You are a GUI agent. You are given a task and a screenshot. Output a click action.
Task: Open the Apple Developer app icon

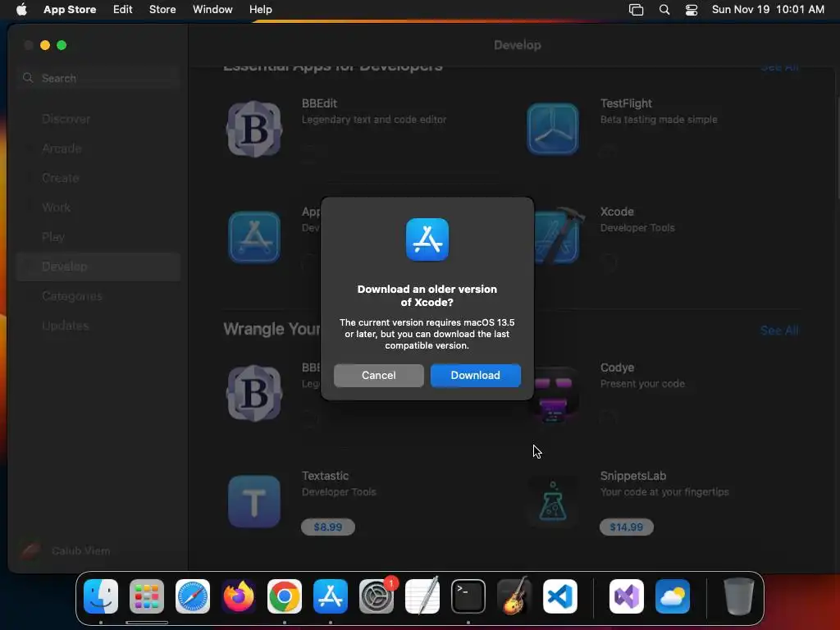pyautogui.click(x=254, y=237)
